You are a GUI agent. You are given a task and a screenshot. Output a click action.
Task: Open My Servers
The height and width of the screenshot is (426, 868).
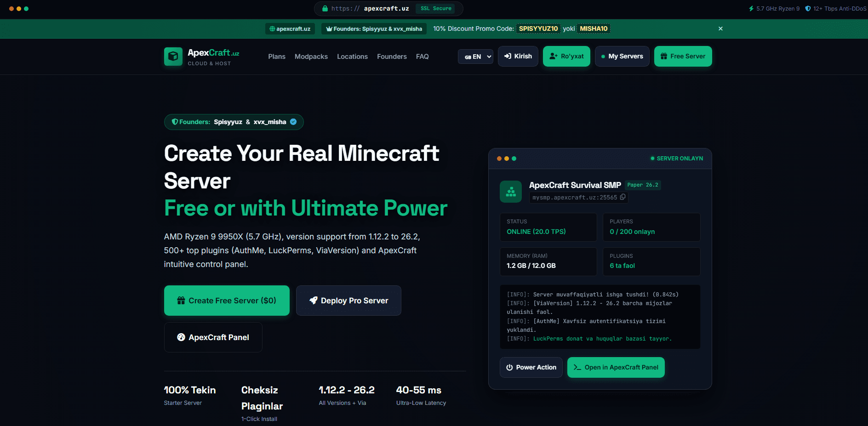(622, 56)
